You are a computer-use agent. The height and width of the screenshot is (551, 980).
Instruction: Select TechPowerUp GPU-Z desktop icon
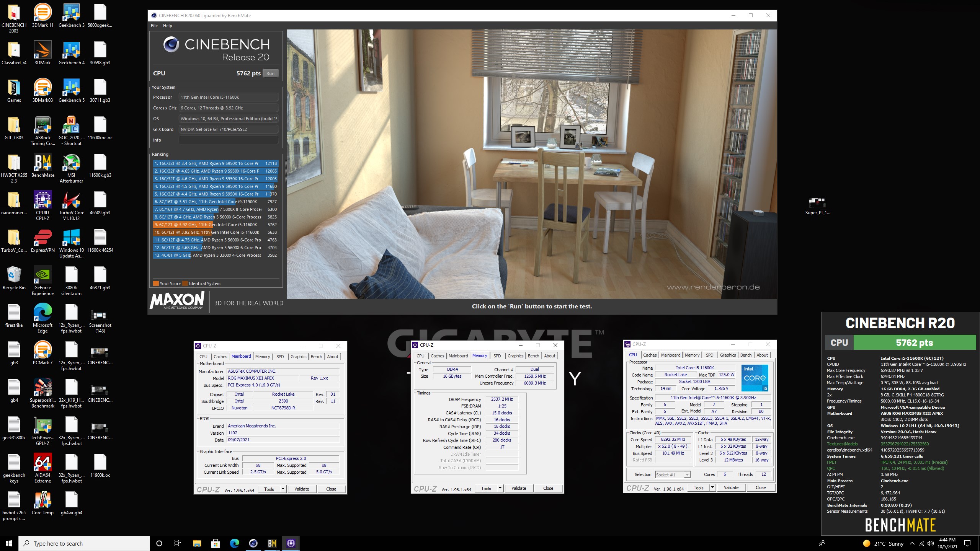click(42, 431)
